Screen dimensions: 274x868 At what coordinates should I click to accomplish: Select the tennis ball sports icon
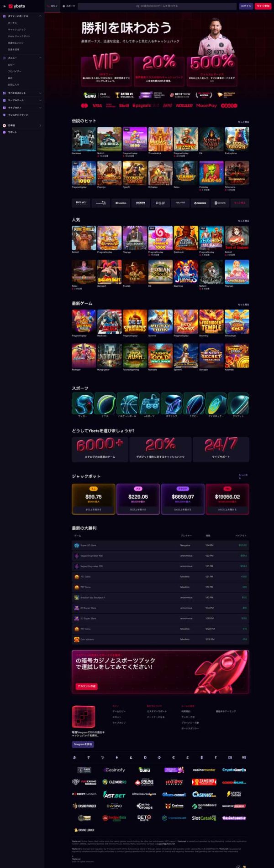click(x=105, y=403)
